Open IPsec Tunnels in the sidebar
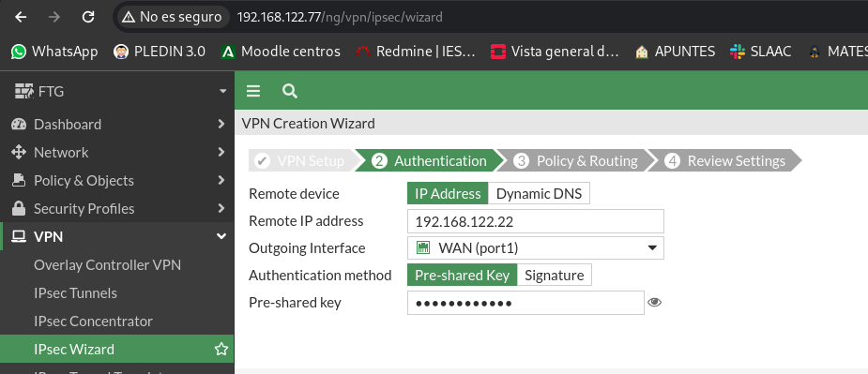This screenshot has width=868, height=374. tap(75, 292)
